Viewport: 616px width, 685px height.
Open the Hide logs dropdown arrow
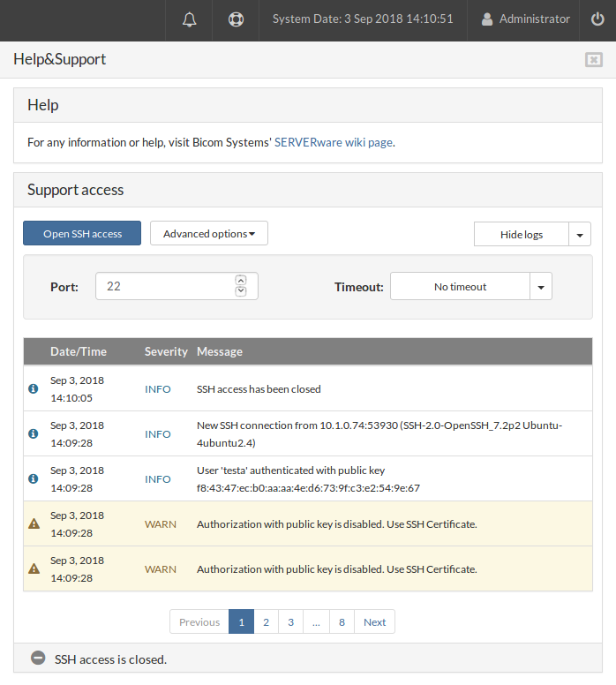(579, 235)
